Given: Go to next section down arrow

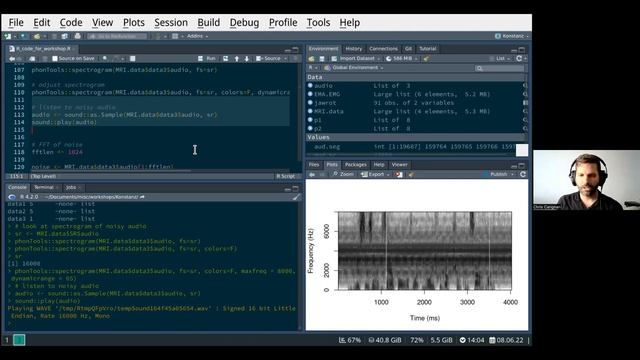Looking at the screenshot, I should click(x=247, y=59).
